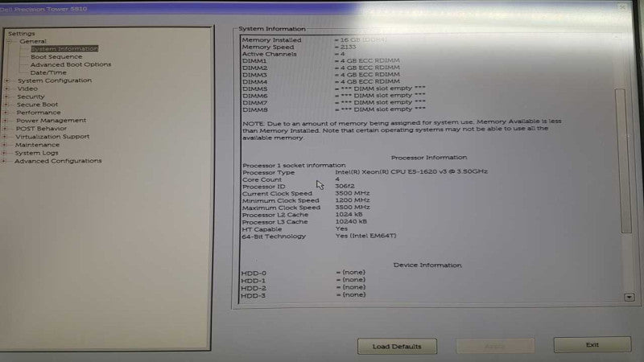The height and width of the screenshot is (362, 644).
Task: Click the Current Clock Speed row
Action: [x=306, y=193]
